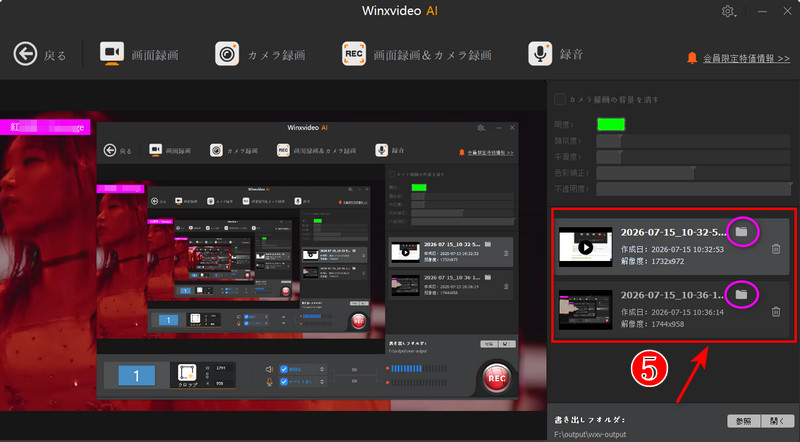This screenshot has width=800, height=442.
Task: Switch to 録音 audio recording mode
Action: (x=556, y=54)
